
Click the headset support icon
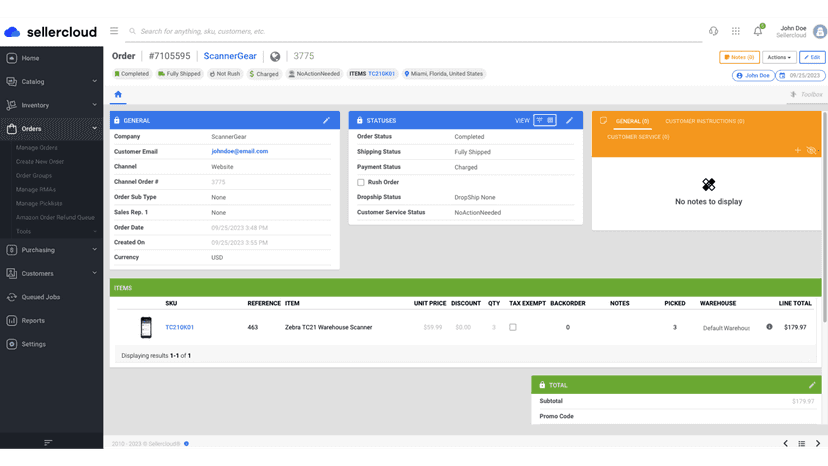click(x=713, y=31)
